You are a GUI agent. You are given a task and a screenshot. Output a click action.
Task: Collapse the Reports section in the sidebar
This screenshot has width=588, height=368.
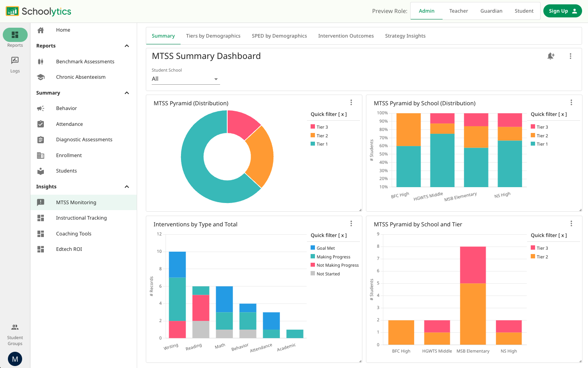(126, 46)
